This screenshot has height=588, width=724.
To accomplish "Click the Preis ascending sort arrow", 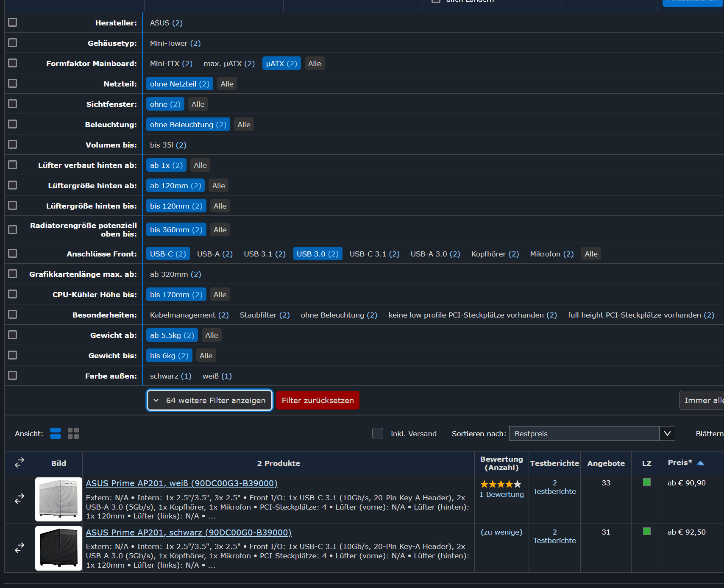I will 701,463.
